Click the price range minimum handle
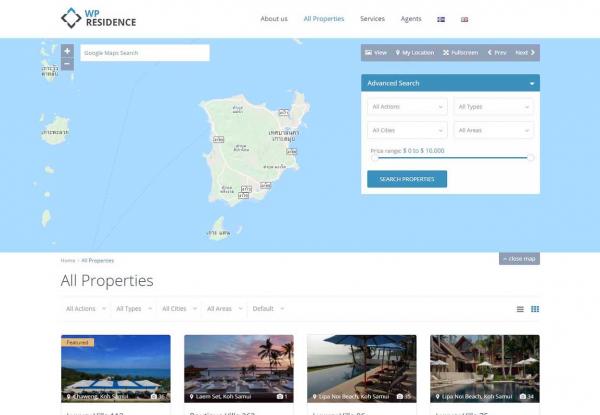This screenshot has width=600, height=415. click(374, 158)
